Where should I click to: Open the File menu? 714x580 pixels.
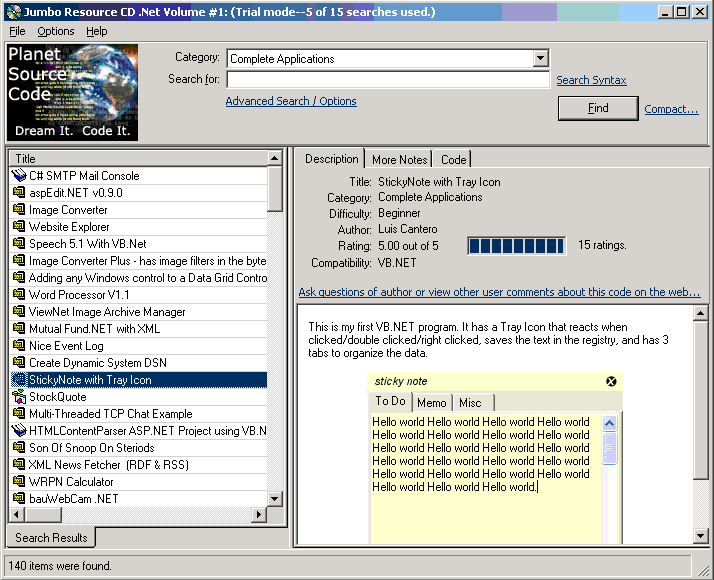click(17, 31)
